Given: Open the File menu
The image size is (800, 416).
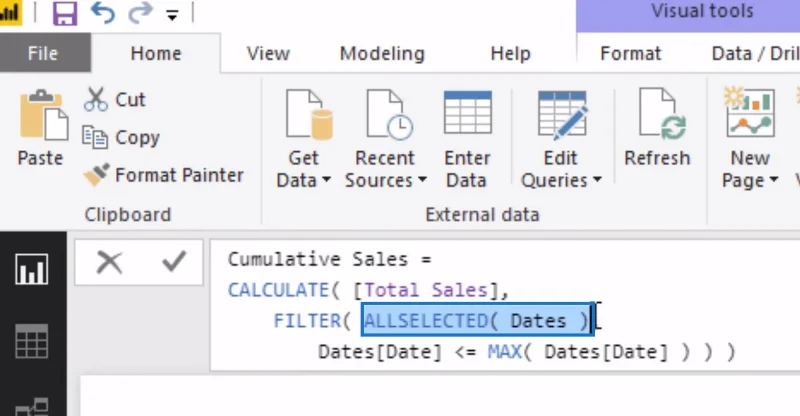Looking at the screenshot, I should (x=43, y=53).
